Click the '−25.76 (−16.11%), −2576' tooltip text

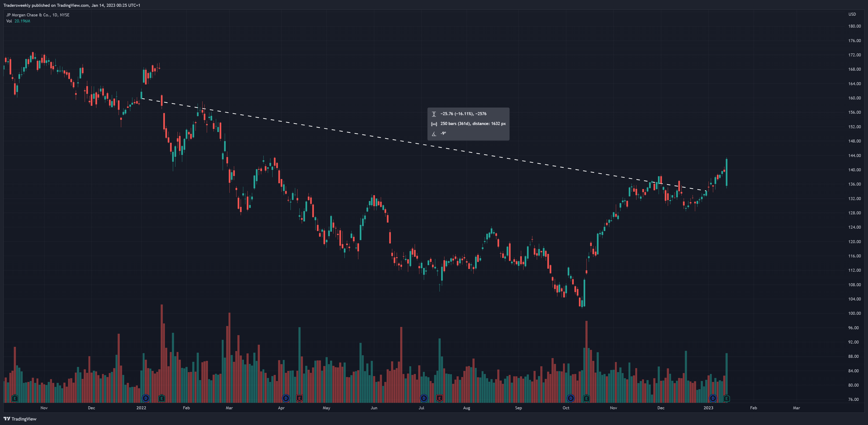click(463, 114)
